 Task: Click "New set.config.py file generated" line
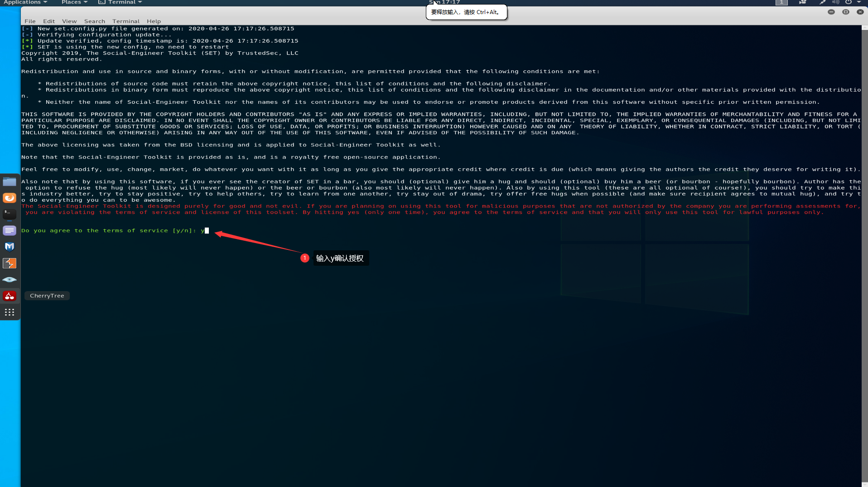click(158, 29)
